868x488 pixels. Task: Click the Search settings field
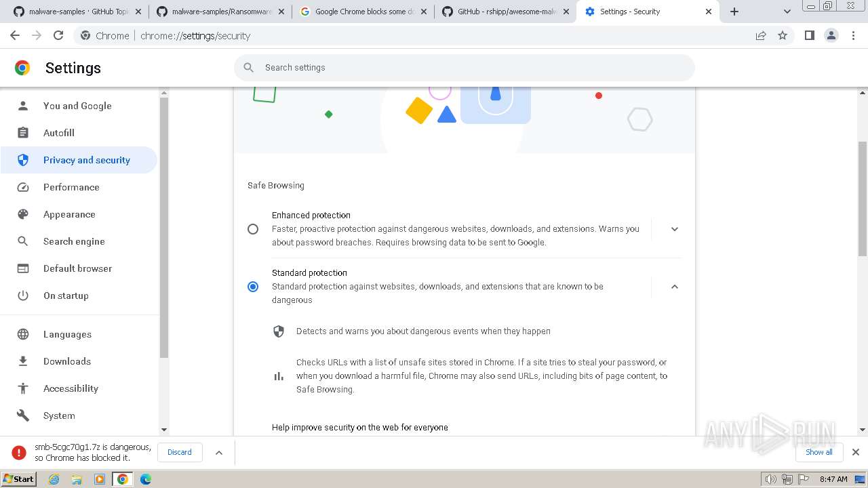coord(465,68)
